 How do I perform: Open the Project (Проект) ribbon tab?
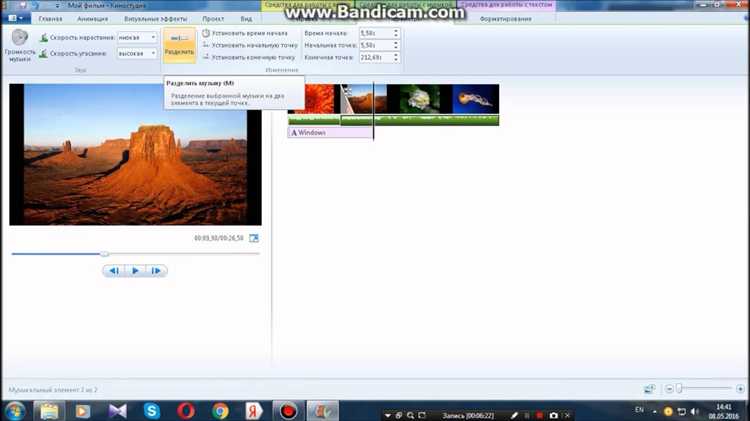(213, 19)
